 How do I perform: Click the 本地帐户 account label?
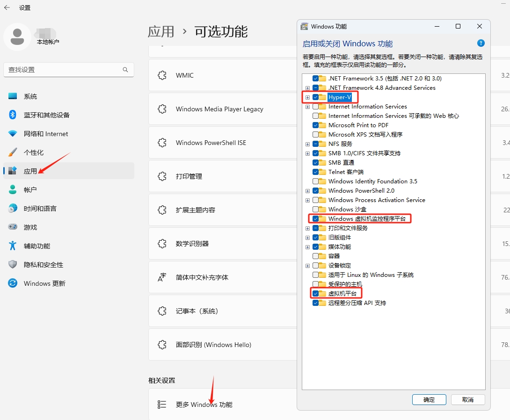pyautogui.click(x=48, y=42)
